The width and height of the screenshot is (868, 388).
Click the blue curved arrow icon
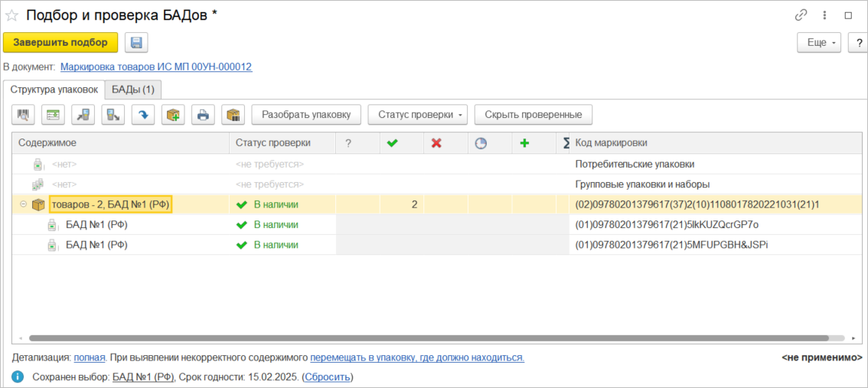click(143, 115)
